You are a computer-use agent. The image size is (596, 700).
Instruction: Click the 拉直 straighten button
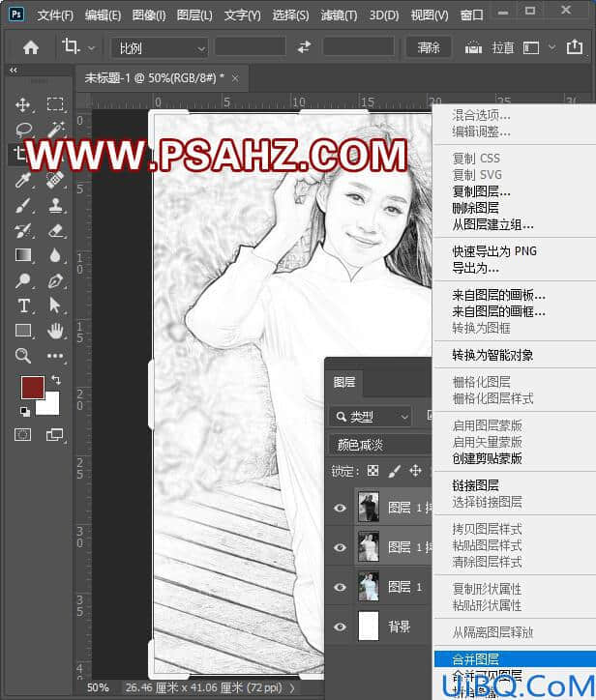click(x=502, y=47)
